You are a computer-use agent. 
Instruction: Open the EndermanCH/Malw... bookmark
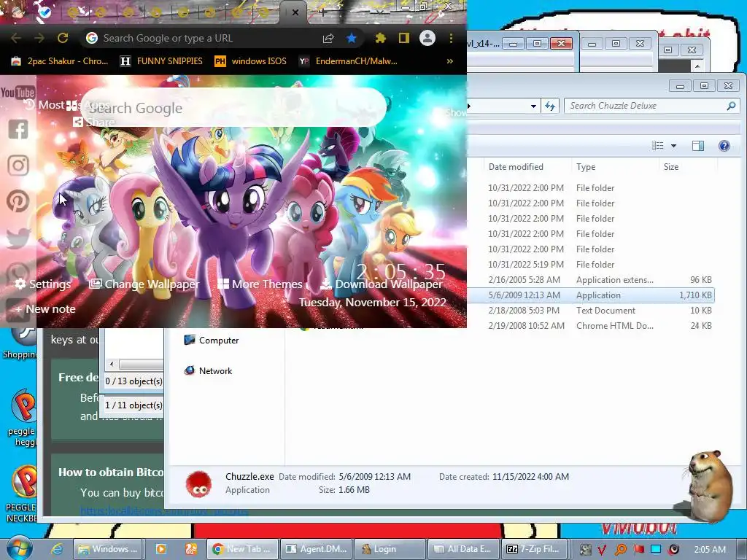348,61
